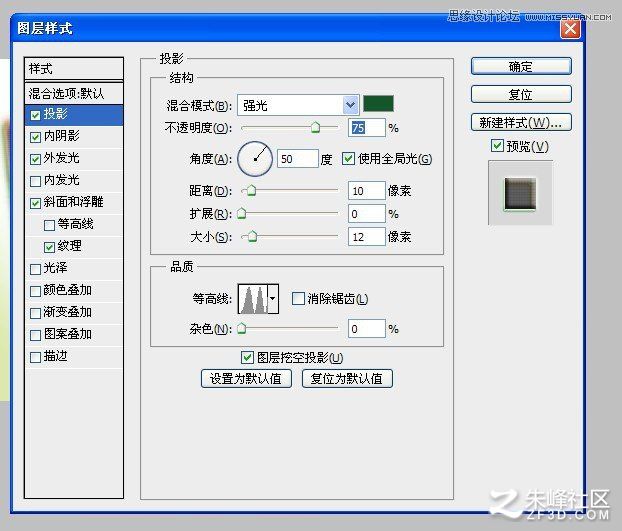
Task: Toggle 使用全局光 global light checkbox
Action: click(348, 159)
